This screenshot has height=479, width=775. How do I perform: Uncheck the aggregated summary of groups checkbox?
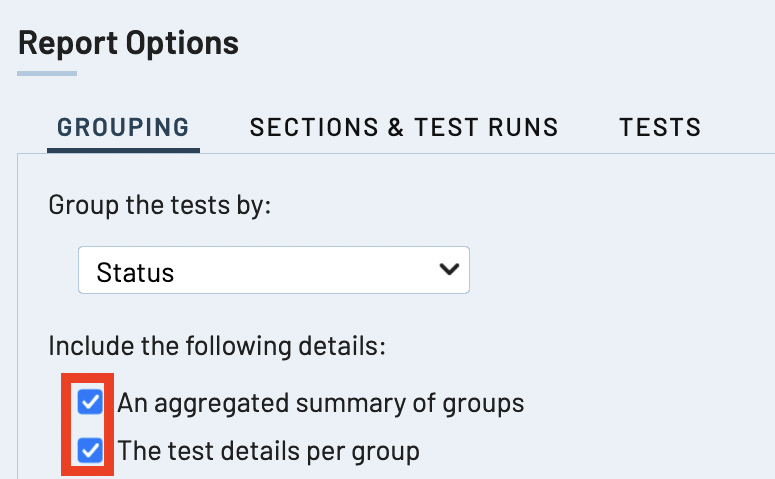(91, 403)
